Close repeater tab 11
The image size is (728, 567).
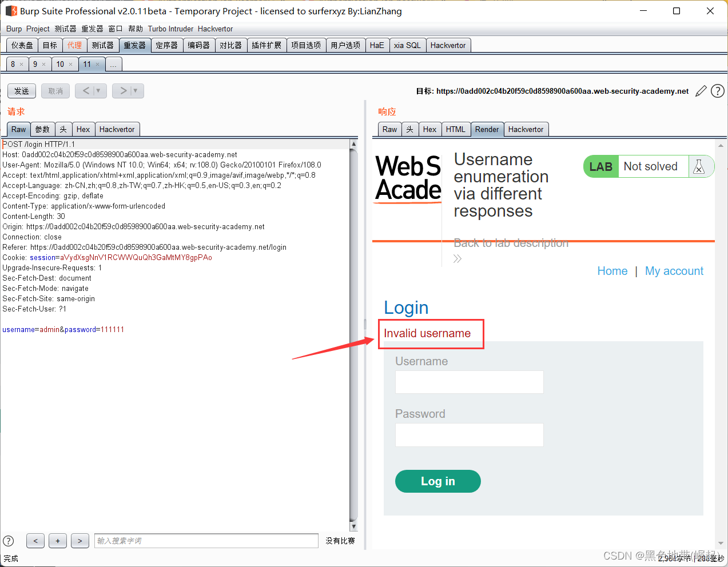pyautogui.click(x=98, y=65)
